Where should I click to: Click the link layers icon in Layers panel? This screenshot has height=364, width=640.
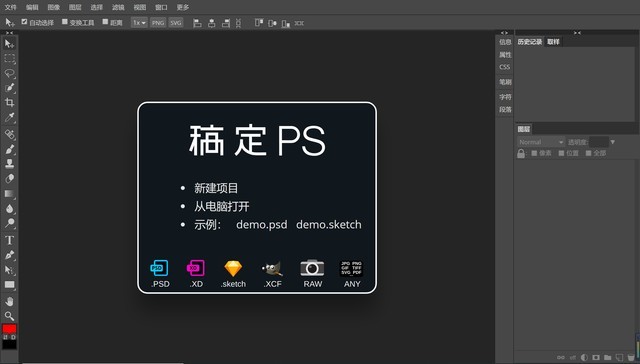point(561,357)
